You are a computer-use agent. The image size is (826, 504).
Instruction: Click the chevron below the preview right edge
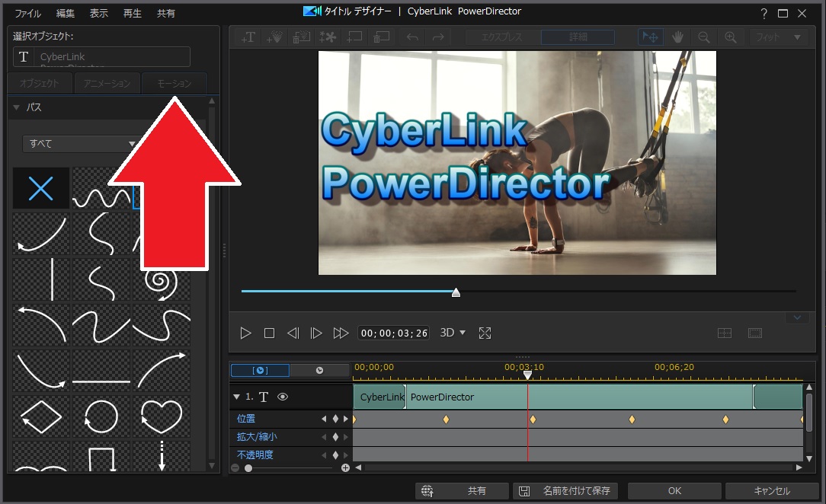pos(797,317)
